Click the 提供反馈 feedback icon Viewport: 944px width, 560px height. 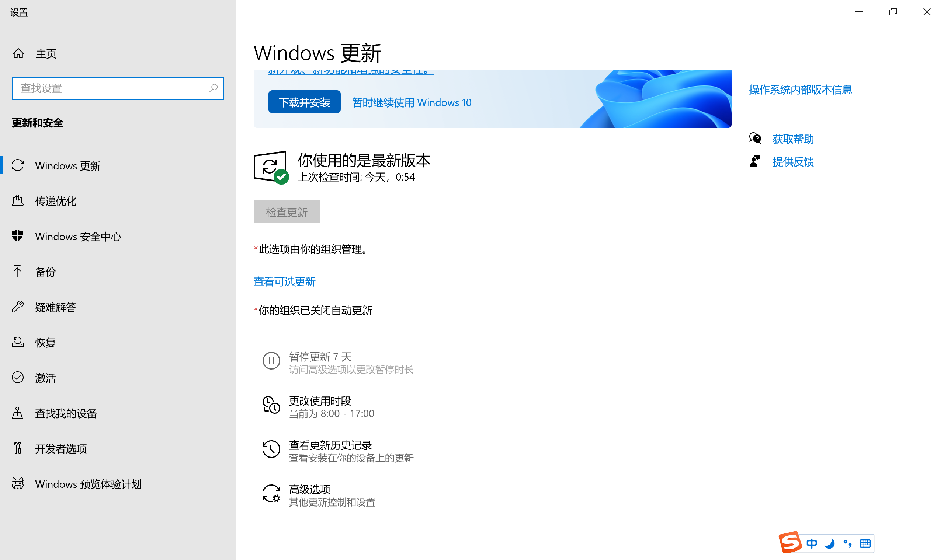755,161
